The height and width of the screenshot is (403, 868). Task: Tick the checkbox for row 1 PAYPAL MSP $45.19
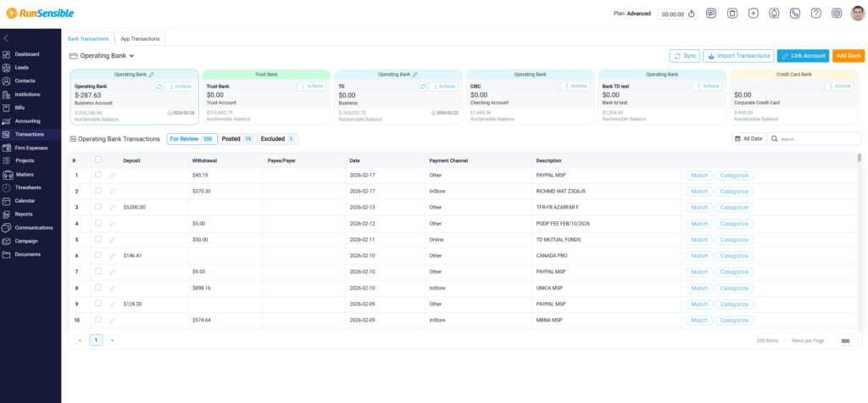pyautogui.click(x=98, y=175)
